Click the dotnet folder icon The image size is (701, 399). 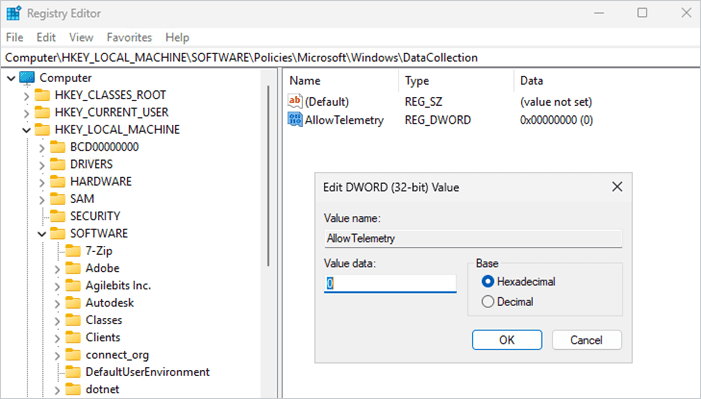click(73, 389)
